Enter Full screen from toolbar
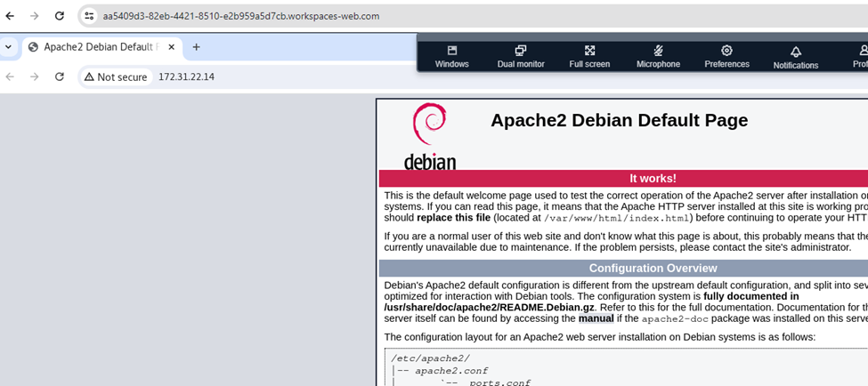 [x=589, y=57]
